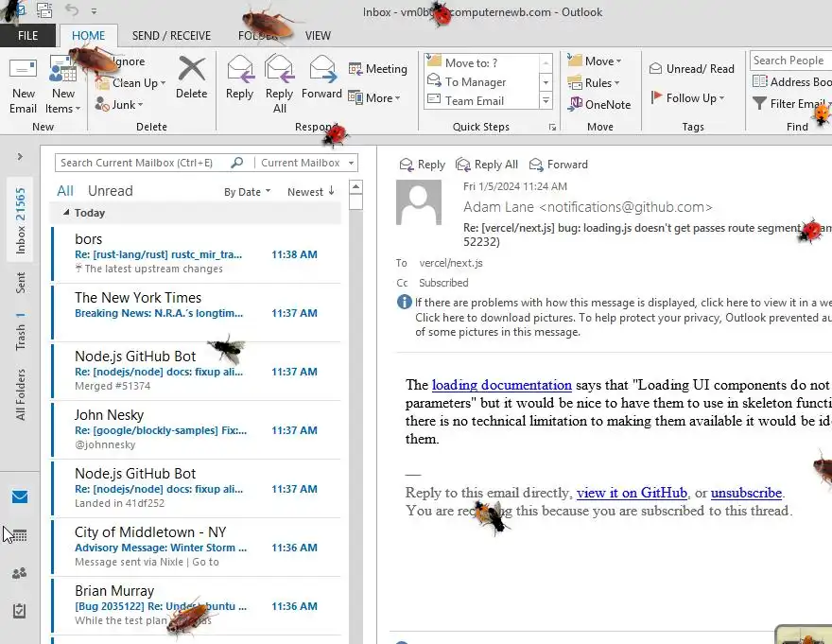This screenshot has height=644, width=832.
Task: Open the Address Book
Action: point(791,81)
